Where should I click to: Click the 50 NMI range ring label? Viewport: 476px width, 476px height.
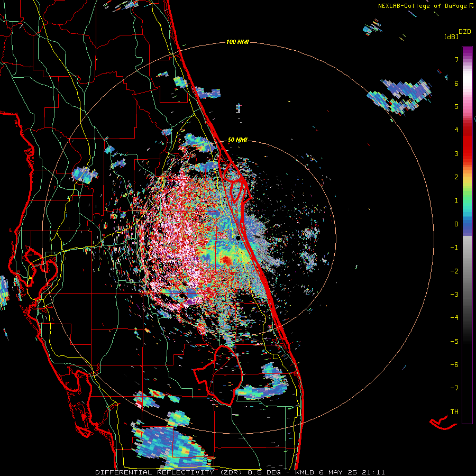[237, 140]
